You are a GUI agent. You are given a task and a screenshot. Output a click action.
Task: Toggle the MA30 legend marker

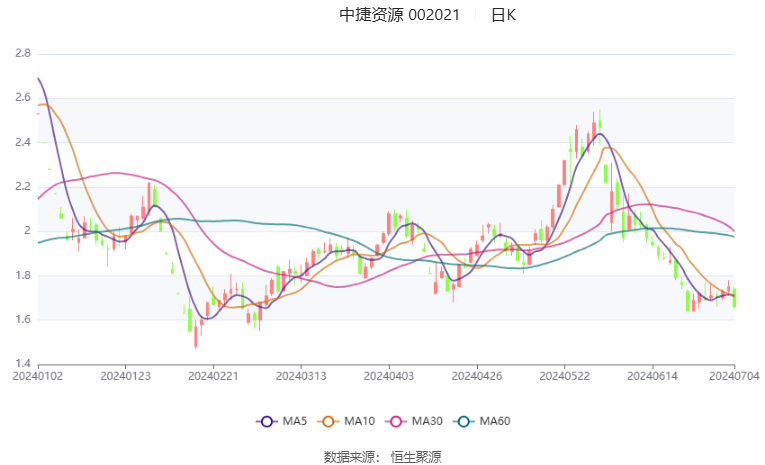(x=414, y=421)
